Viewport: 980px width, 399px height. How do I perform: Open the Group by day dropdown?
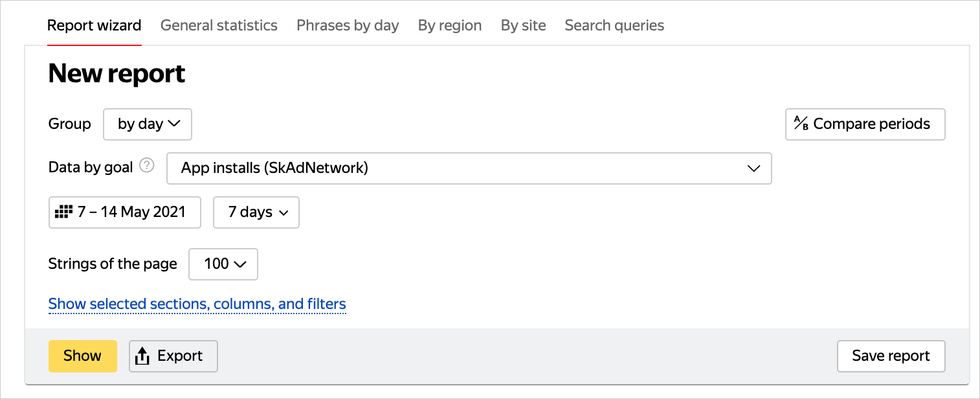coord(148,124)
